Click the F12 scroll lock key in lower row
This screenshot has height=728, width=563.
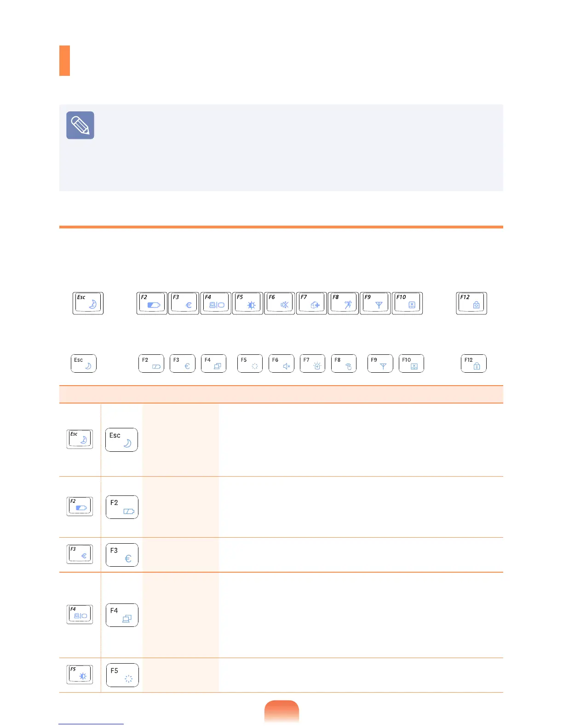coord(474,364)
